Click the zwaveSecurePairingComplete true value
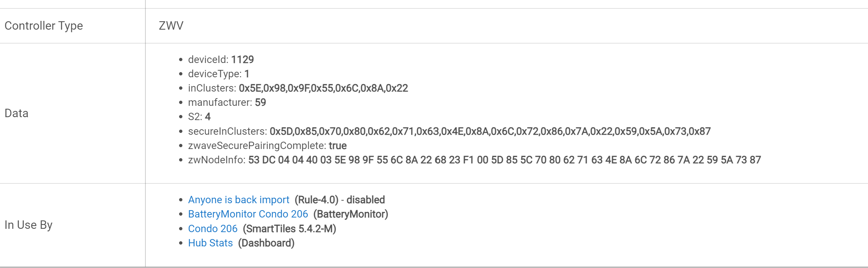868x268 pixels. pos(338,146)
